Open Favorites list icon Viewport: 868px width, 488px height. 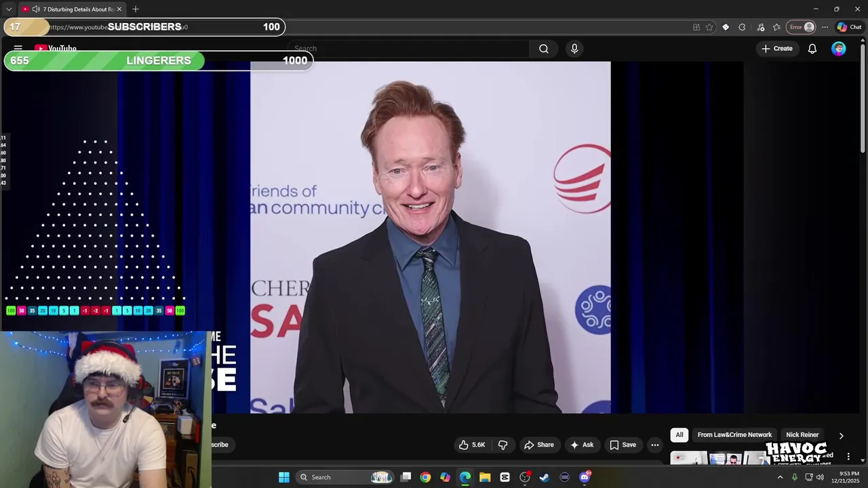click(776, 27)
